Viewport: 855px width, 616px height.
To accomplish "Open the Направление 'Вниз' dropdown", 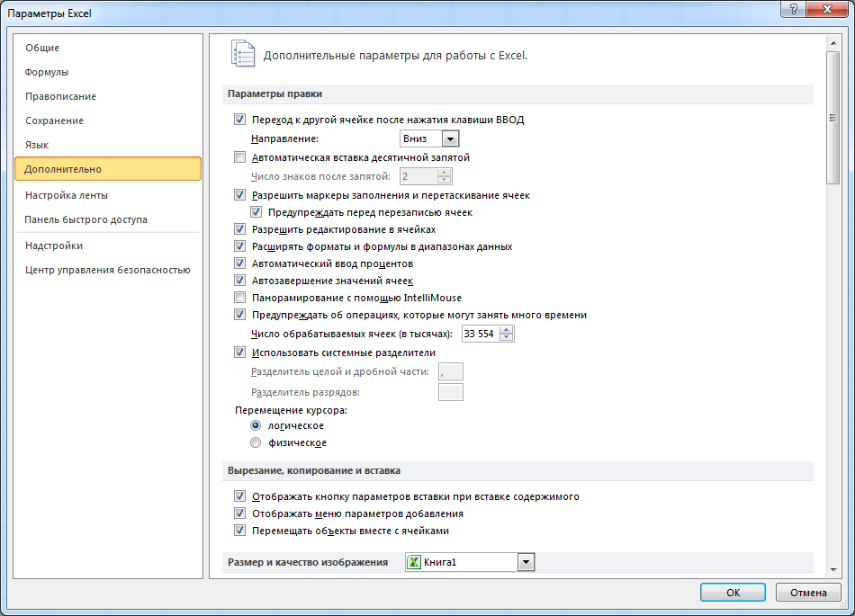I will coord(450,138).
